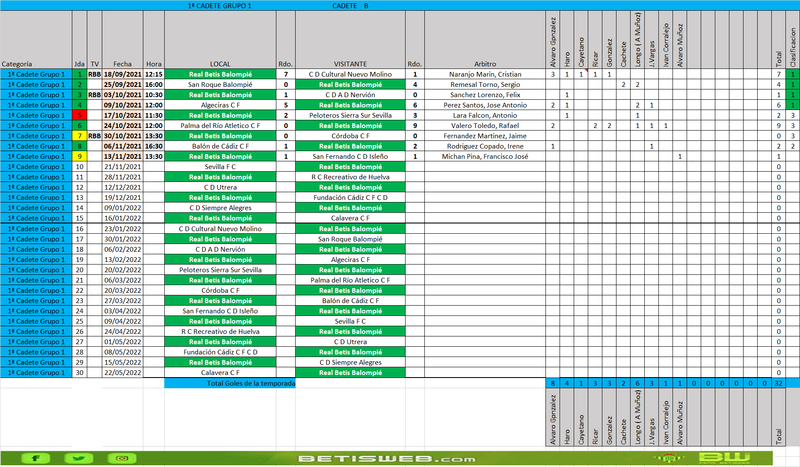Screen dimensions: 800x467
Task: Select referee 'Perez Santos, Jose Antonio'
Action: 485,105
